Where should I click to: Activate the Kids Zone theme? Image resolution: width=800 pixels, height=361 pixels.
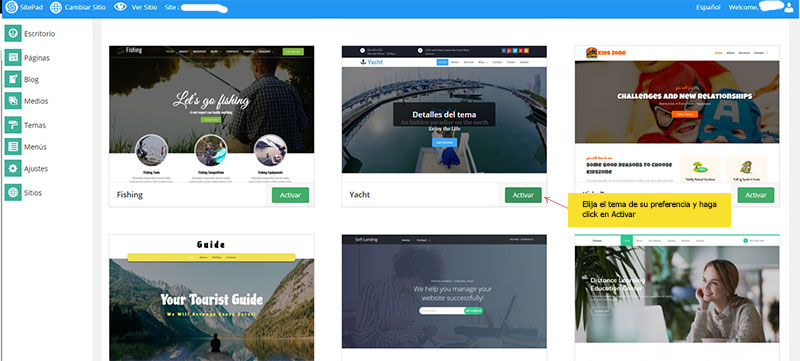coord(756,195)
